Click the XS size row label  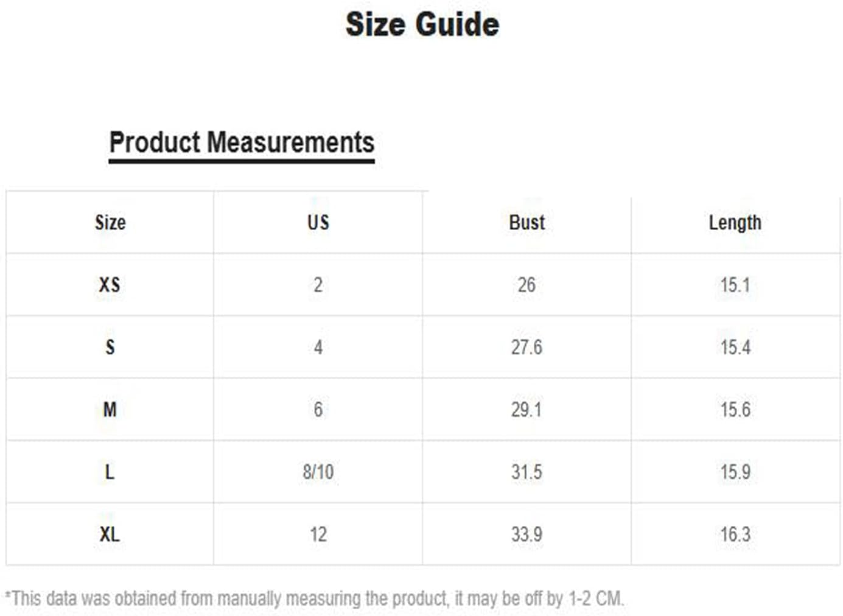click(x=110, y=285)
